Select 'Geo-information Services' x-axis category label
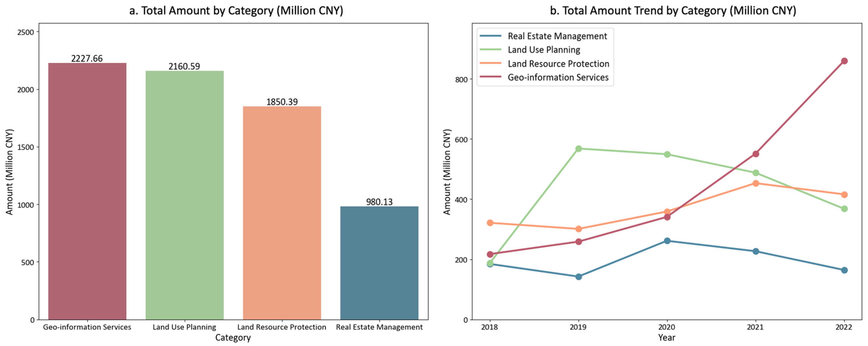This screenshot has height=346, width=868. [x=87, y=327]
